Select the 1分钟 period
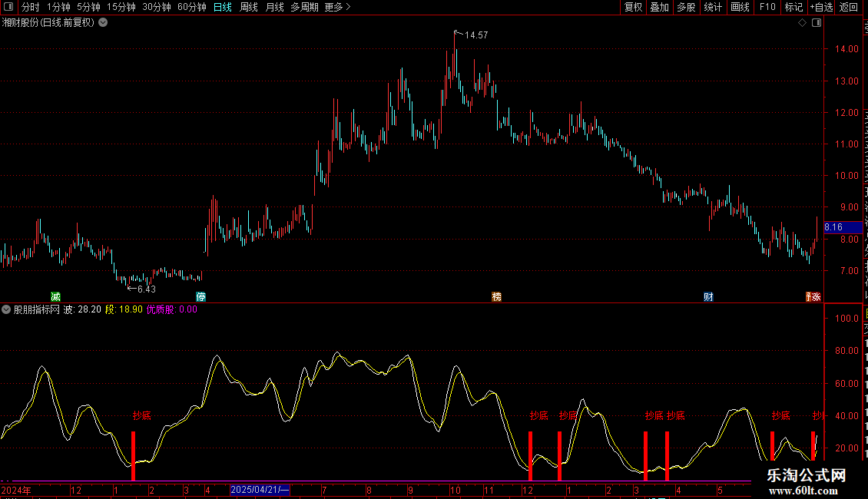 coord(58,7)
